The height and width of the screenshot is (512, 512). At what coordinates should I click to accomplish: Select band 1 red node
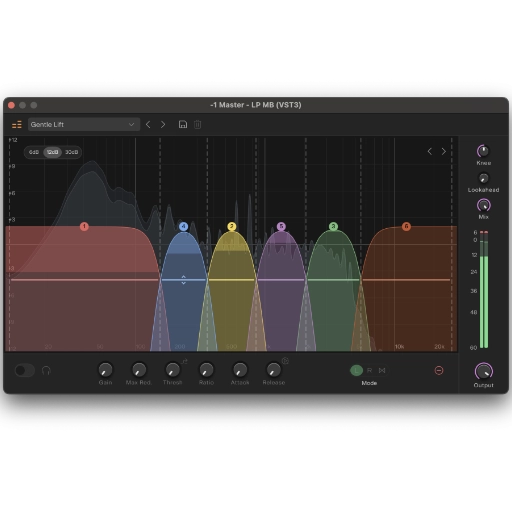[x=84, y=227]
